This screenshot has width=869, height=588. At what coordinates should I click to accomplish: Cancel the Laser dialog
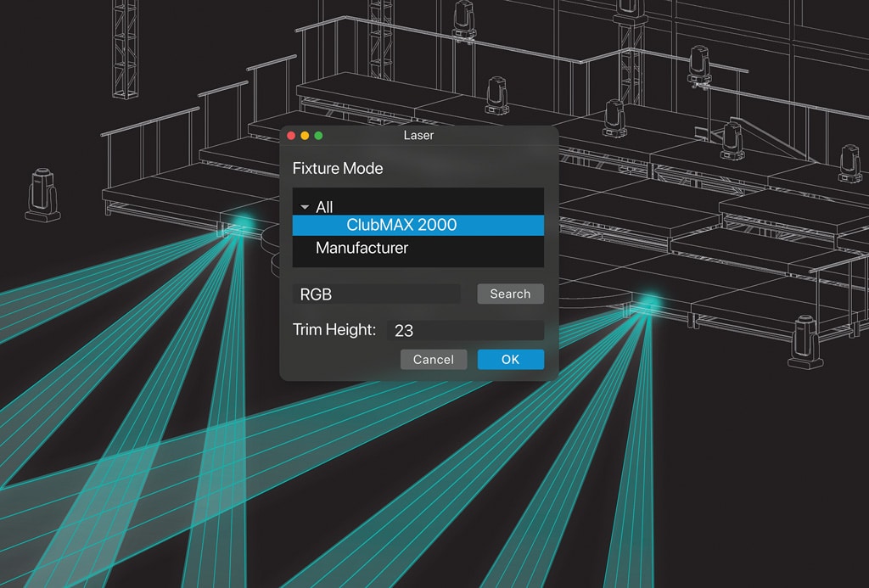433,360
